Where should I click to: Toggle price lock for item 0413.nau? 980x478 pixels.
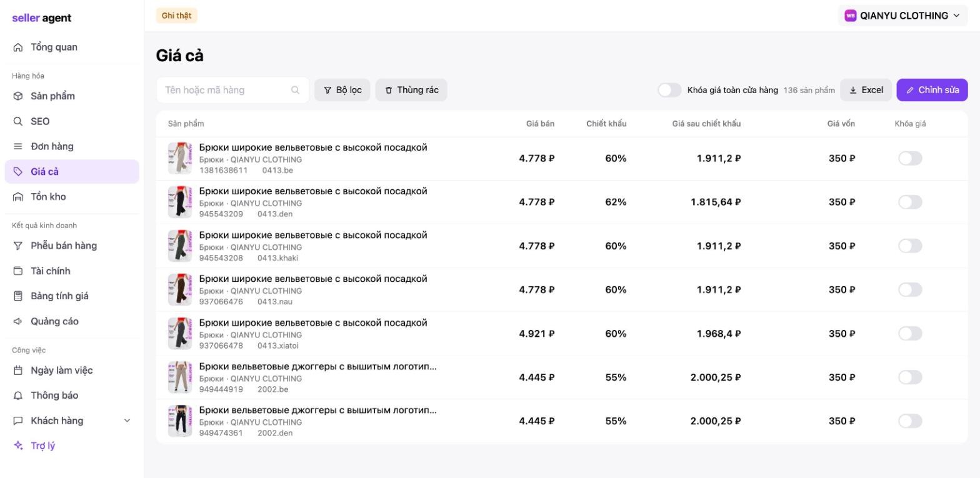tap(910, 289)
